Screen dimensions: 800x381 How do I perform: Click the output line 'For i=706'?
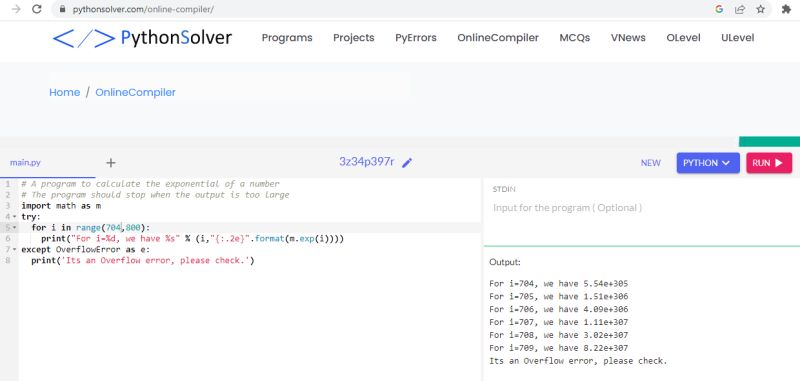[559, 309]
